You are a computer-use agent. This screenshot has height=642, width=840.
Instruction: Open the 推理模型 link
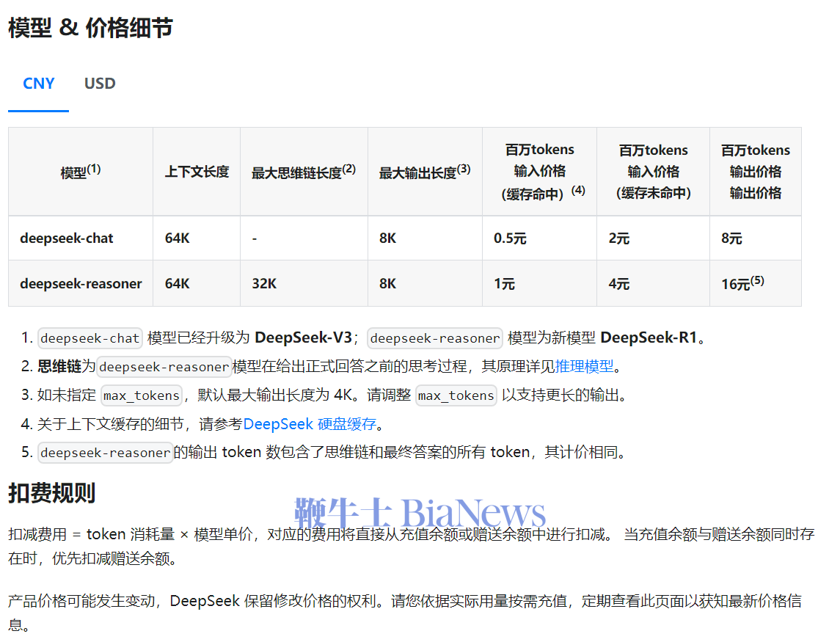pos(585,367)
